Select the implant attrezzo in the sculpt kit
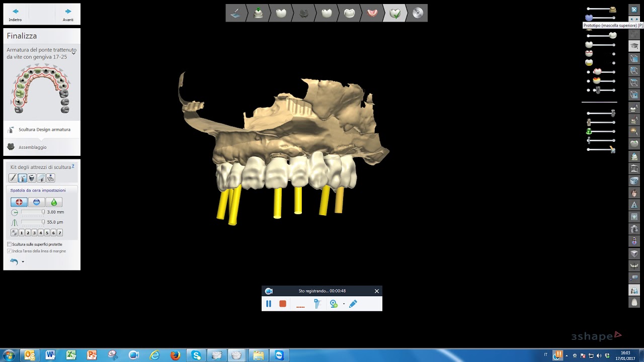This screenshot has width=644, height=362. 31,178
